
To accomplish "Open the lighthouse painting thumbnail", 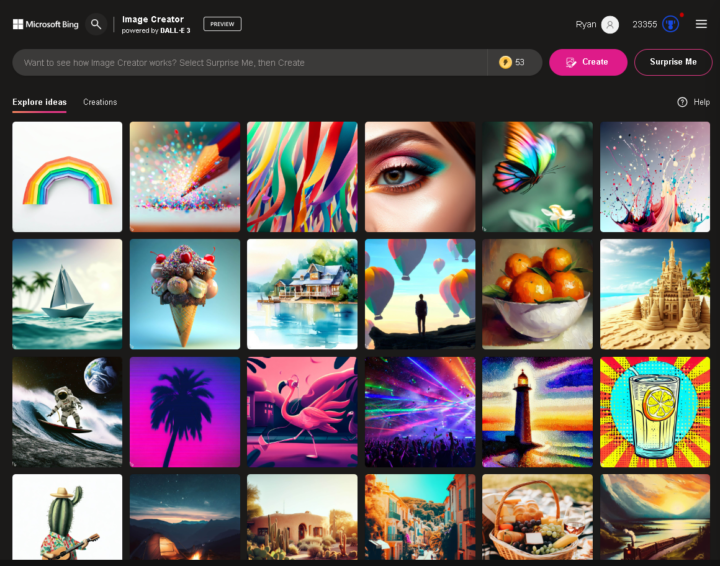I will tap(537, 412).
